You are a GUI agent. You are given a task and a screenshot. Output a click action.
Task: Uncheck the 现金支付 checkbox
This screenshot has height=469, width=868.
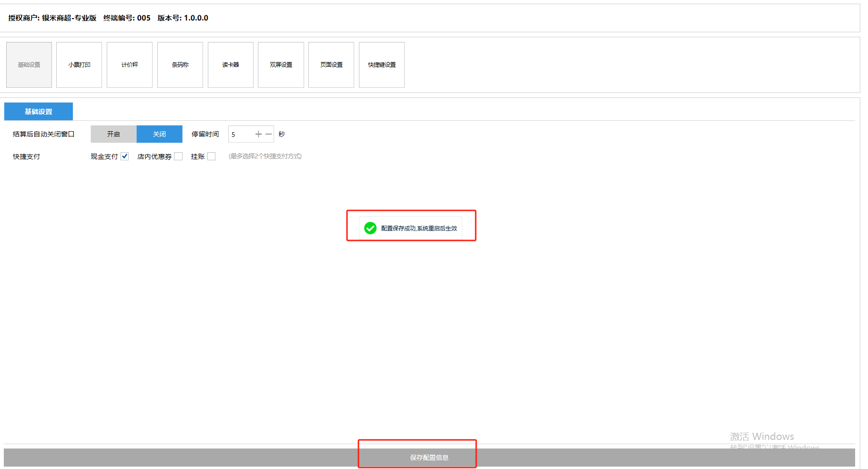coord(125,156)
